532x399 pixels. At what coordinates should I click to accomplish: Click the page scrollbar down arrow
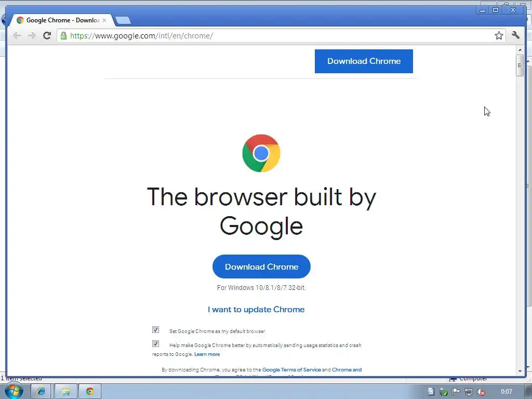pos(520,371)
